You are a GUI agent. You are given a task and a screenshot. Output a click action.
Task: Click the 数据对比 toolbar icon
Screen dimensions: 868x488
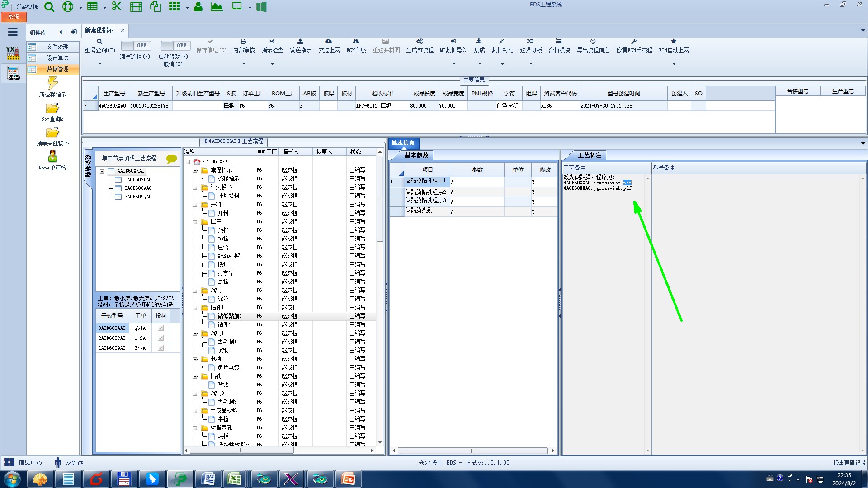502,42
